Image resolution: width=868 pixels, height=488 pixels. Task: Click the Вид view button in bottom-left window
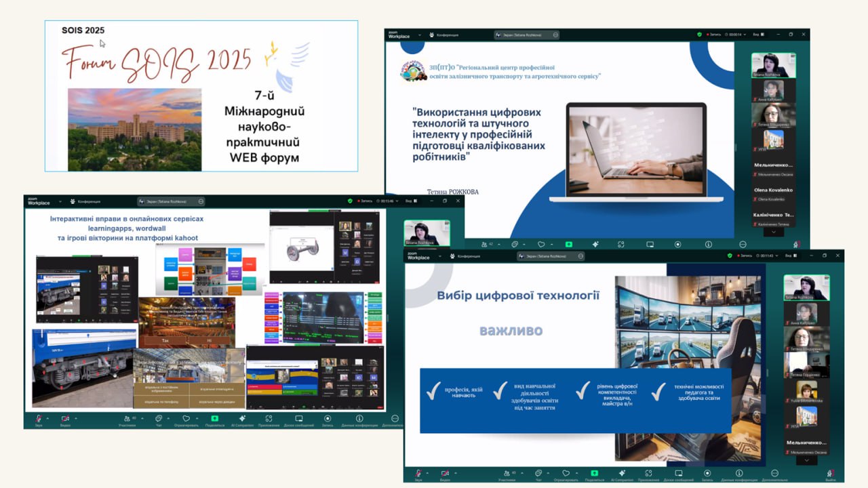click(412, 201)
